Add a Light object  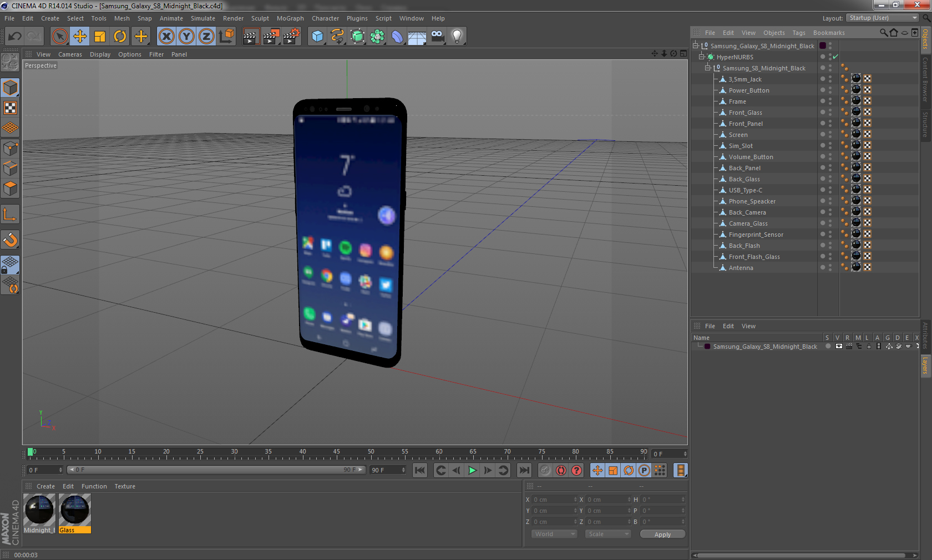pos(457,37)
